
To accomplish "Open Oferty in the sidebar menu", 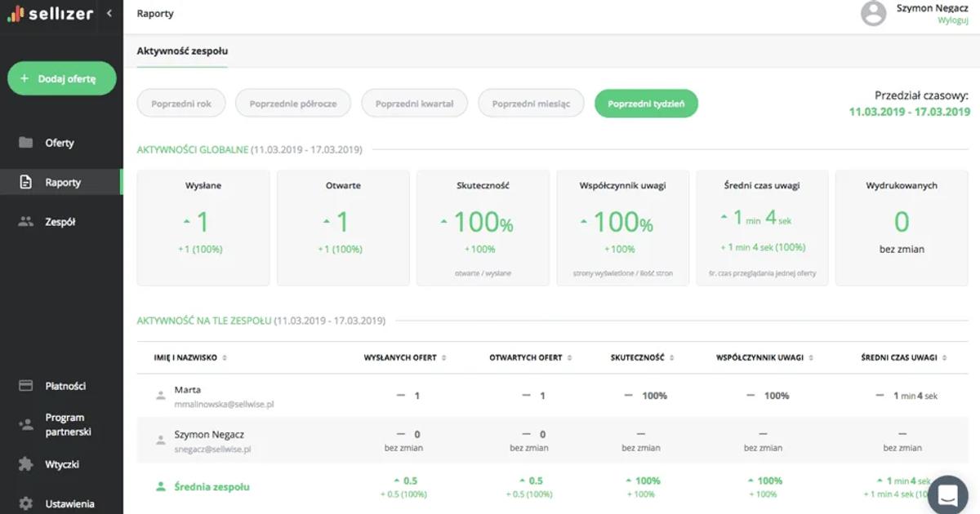I will pyautogui.click(x=60, y=143).
